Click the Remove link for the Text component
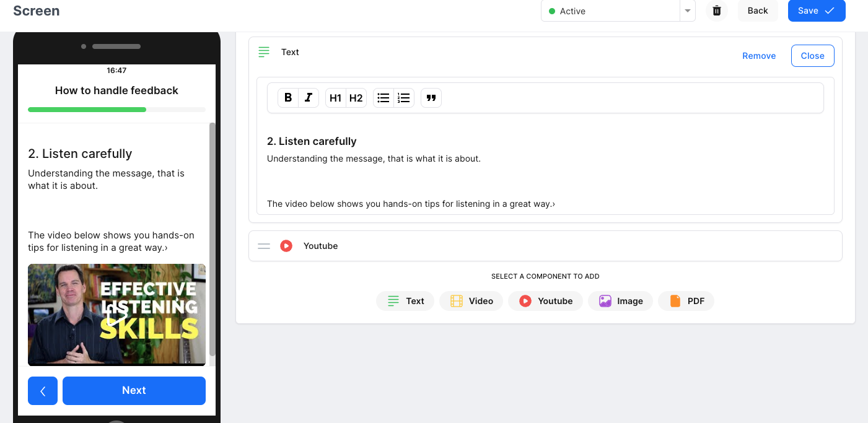Screen dimensions: 868x423 click(759, 55)
